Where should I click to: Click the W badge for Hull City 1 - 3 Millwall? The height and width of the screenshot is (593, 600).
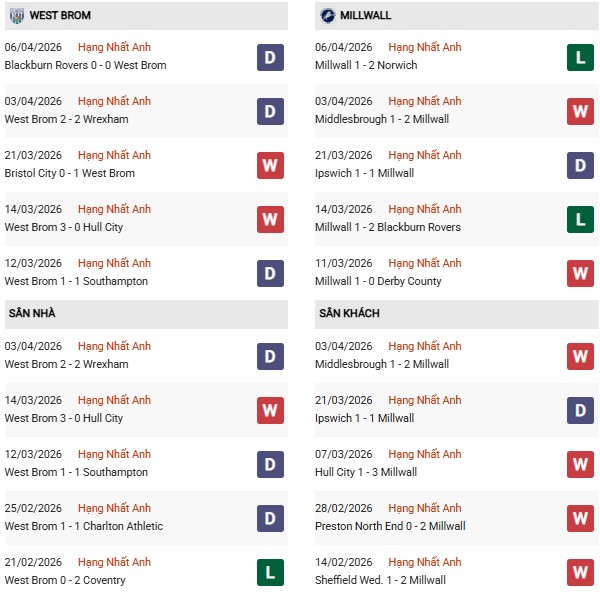(580, 464)
